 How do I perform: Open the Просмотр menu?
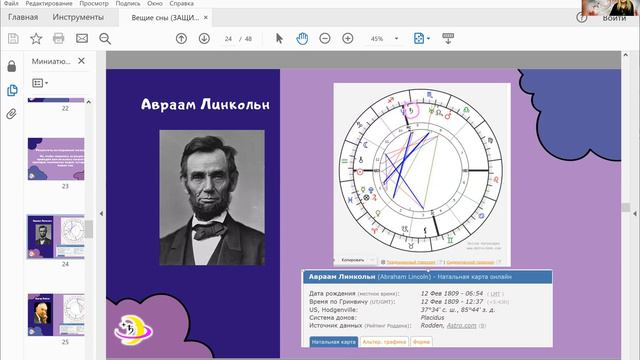94,3
